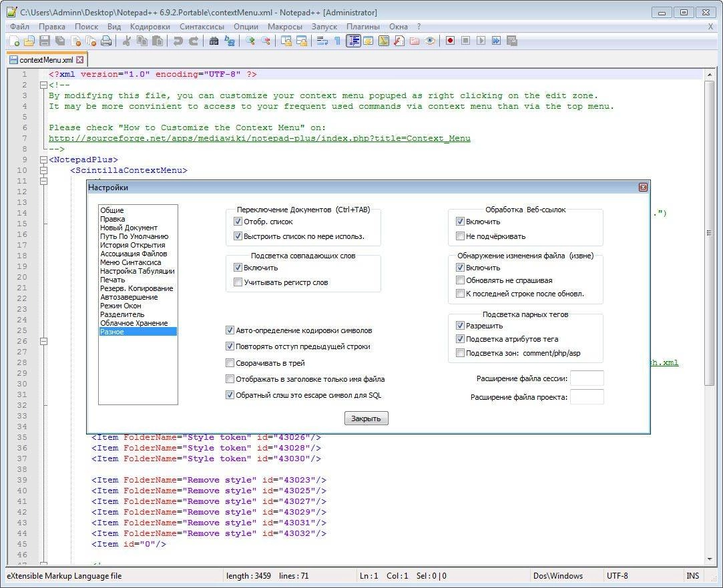This screenshot has height=588, width=723.
Task: Open the Кодировки menu
Action: pyautogui.click(x=150, y=27)
